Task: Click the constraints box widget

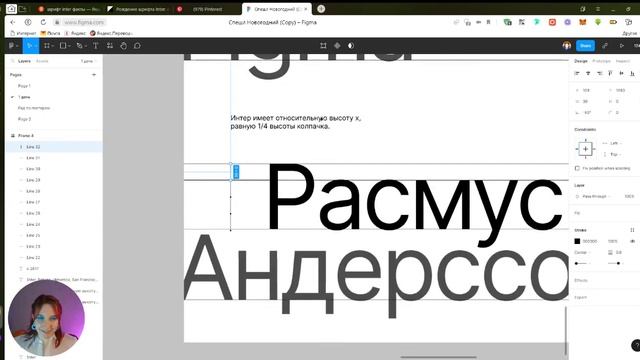Action: pos(585,149)
